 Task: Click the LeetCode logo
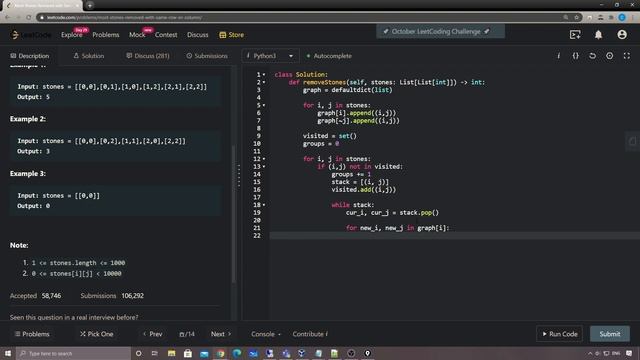[31, 35]
